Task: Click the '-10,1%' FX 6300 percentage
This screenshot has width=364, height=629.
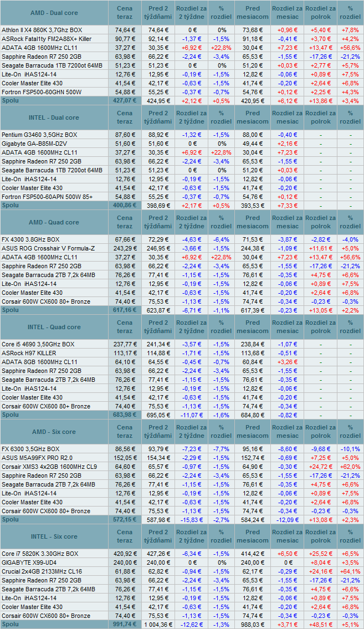Action: [351, 449]
